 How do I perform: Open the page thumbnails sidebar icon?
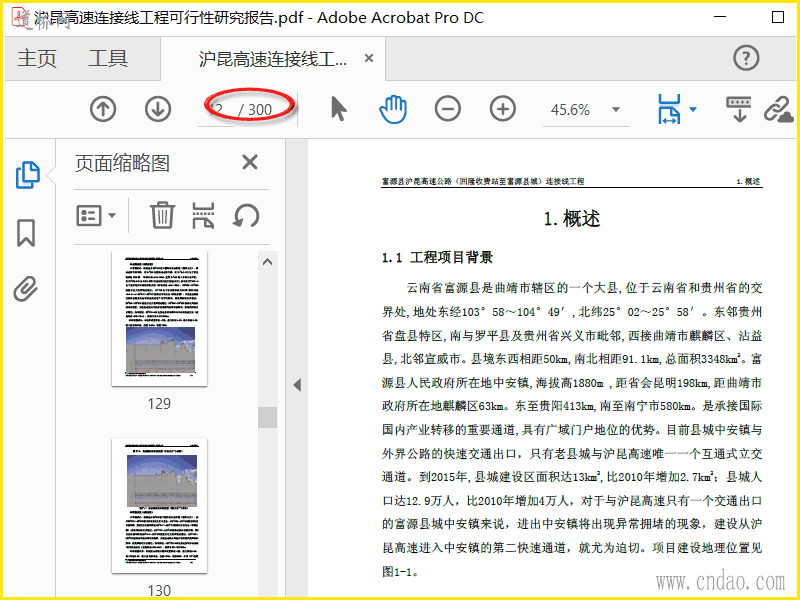click(x=28, y=175)
